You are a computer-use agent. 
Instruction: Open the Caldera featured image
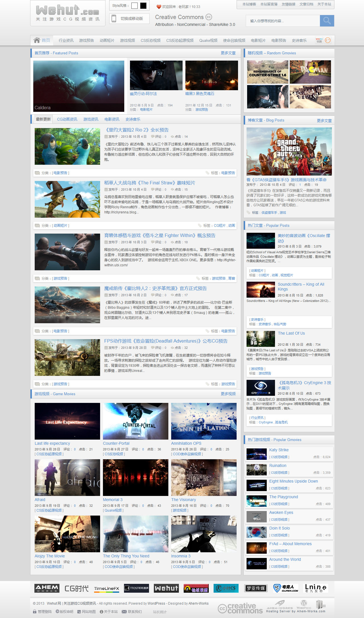pos(79,86)
